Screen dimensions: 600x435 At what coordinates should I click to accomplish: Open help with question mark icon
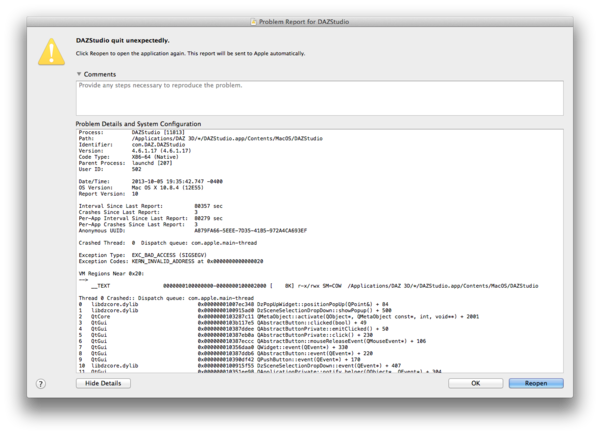pos(41,384)
